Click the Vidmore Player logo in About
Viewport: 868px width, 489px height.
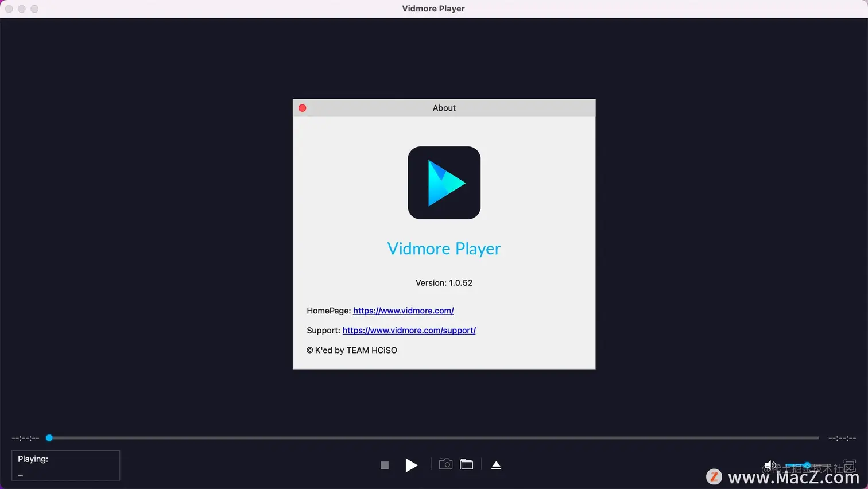(x=444, y=183)
